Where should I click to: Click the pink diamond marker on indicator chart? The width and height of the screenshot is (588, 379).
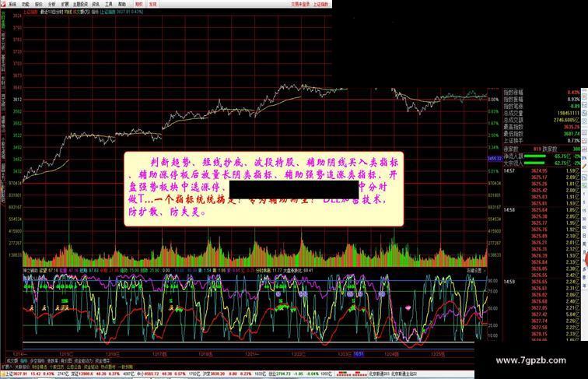[x=408, y=307]
